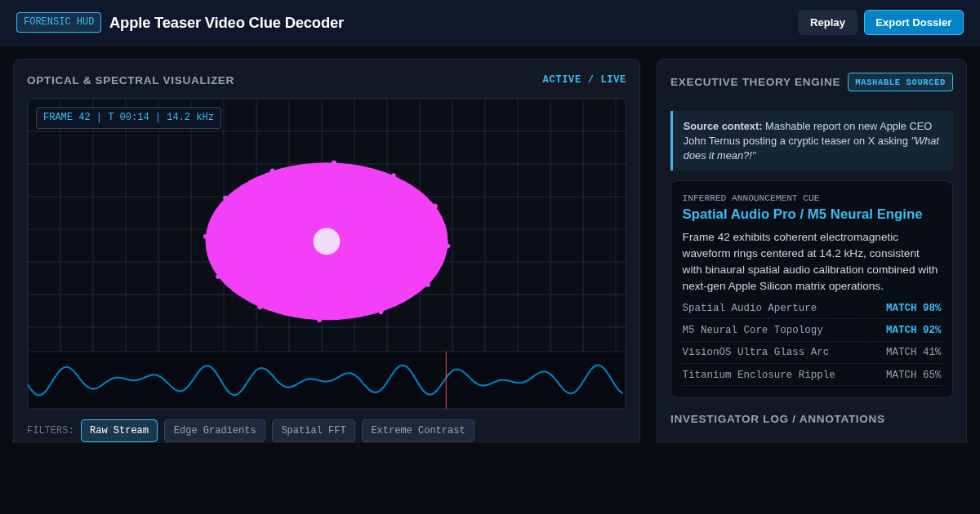Switch to Spatial FFT filter
This screenshot has height=514, width=980.
(314, 431)
